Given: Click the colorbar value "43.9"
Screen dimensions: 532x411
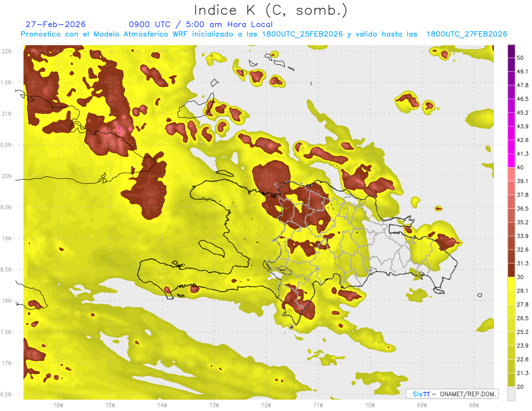Looking at the screenshot, I should (x=523, y=126).
